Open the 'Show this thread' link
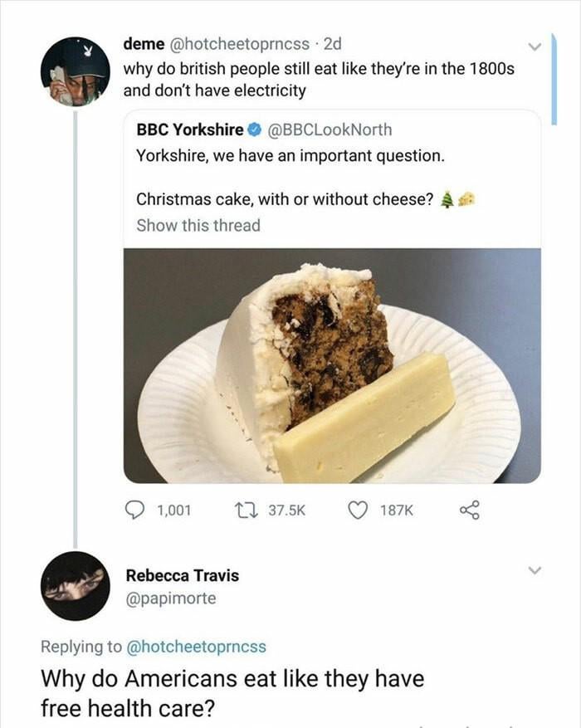 [198, 225]
